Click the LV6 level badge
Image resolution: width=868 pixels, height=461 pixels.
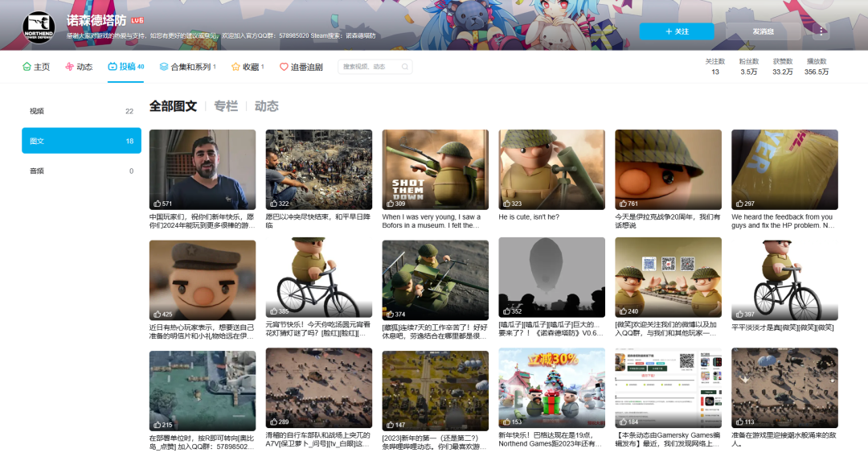pos(137,20)
